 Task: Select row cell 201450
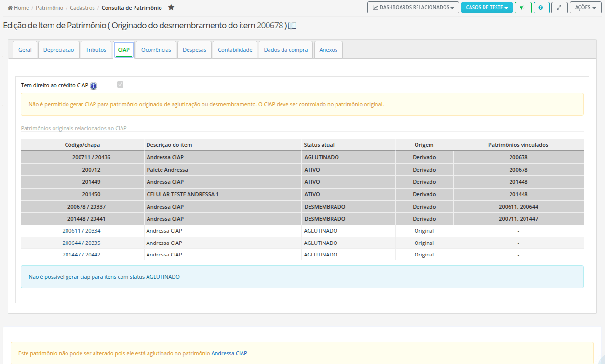tap(82, 194)
